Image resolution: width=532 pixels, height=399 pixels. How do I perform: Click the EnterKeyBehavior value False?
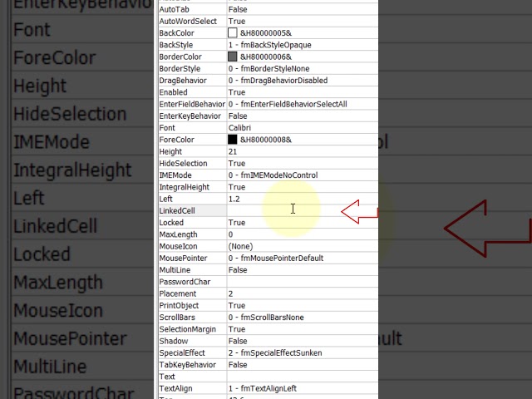(238, 116)
